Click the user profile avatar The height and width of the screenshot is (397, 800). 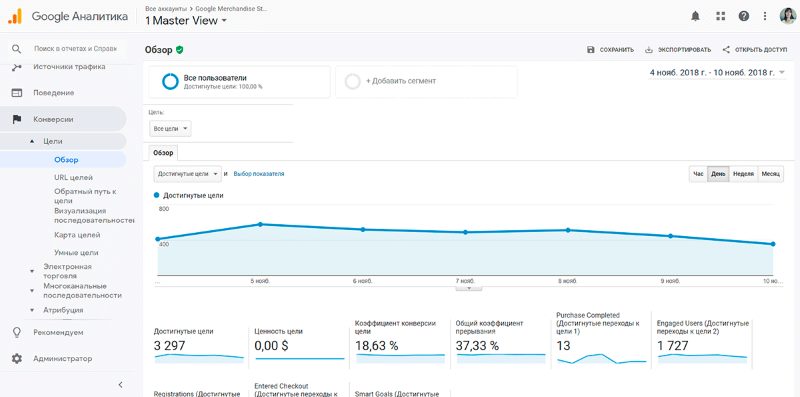point(787,16)
